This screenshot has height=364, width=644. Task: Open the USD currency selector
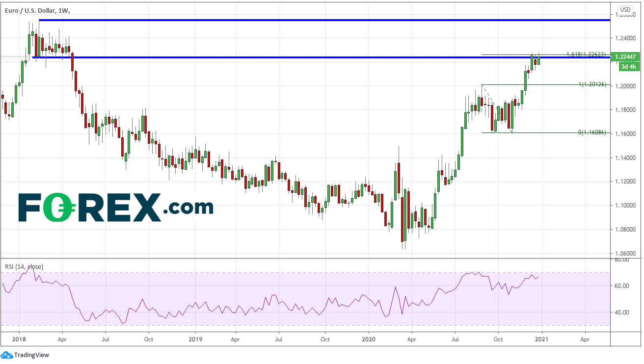pos(625,9)
